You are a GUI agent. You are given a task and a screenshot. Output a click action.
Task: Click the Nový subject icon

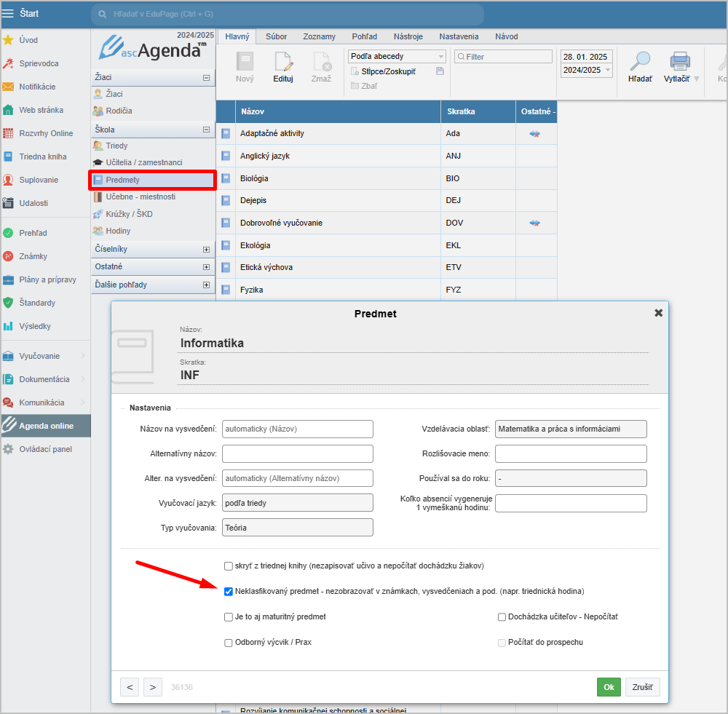click(x=245, y=63)
